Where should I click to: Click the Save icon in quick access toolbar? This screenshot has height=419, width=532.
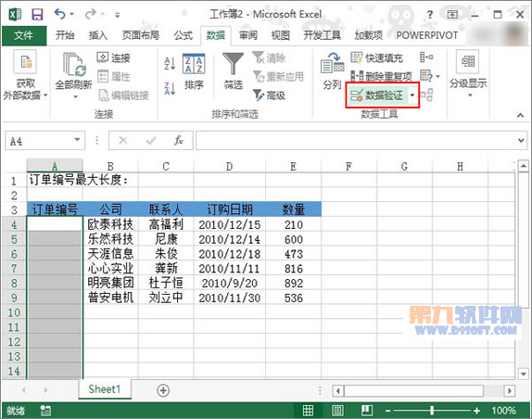click(x=37, y=14)
